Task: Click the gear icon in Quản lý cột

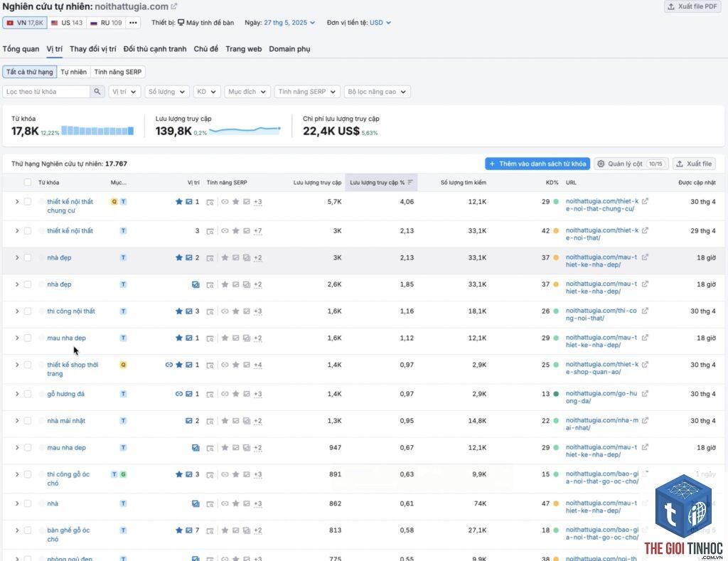Action: pos(601,164)
